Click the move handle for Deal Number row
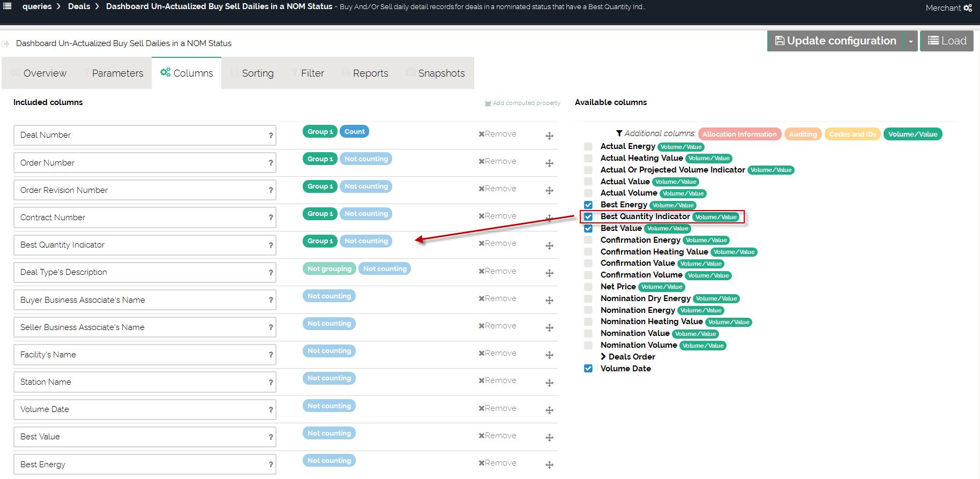The width and height of the screenshot is (980, 479). click(549, 136)
